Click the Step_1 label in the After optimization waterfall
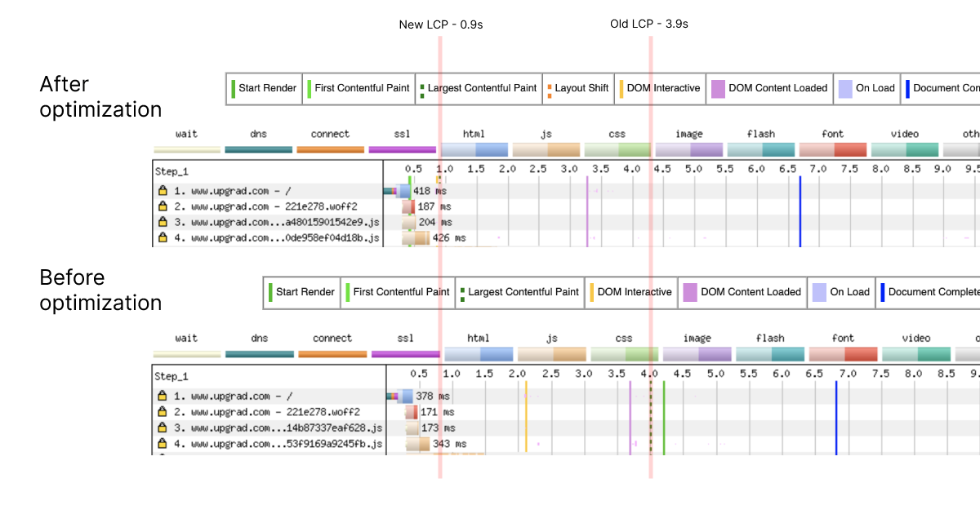980x514 pixels. click(171, 171)
